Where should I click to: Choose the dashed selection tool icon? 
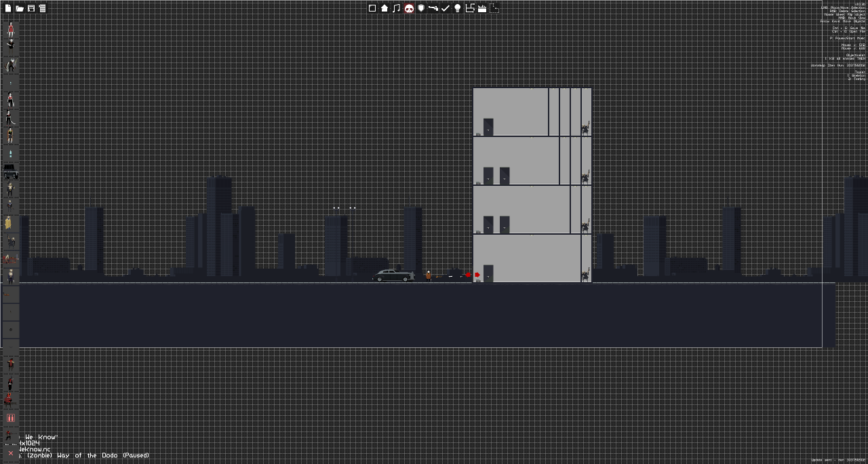coord(494,8)
